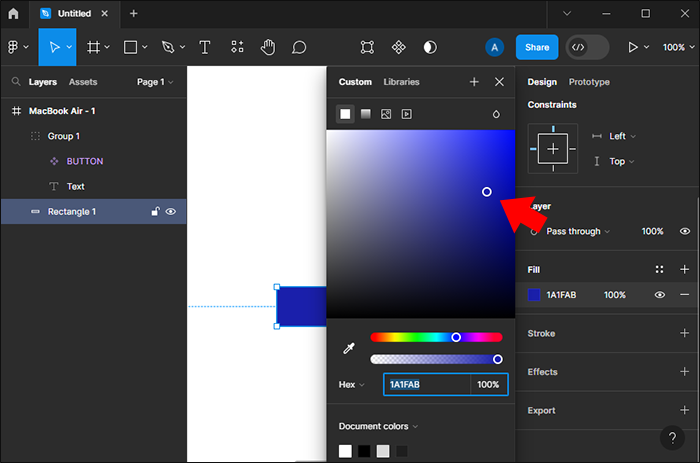Select the Text tool in toolbar

[x=205, y=47]
